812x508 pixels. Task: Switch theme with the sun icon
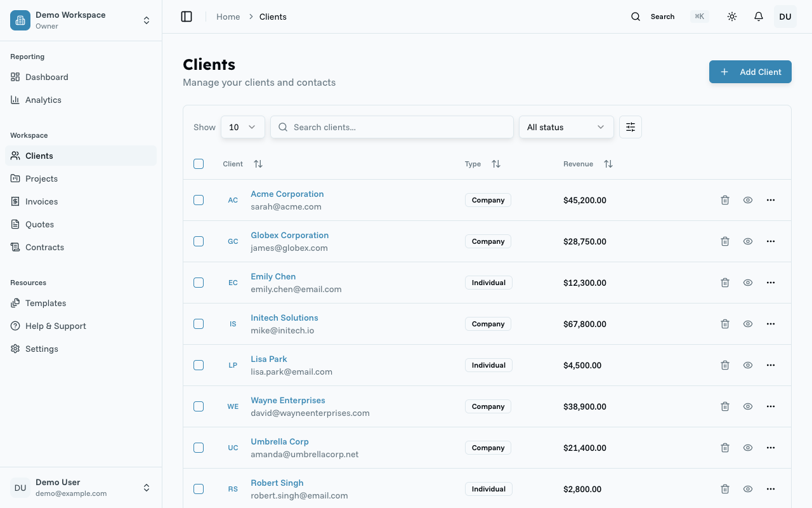click(x=732, y=17)
